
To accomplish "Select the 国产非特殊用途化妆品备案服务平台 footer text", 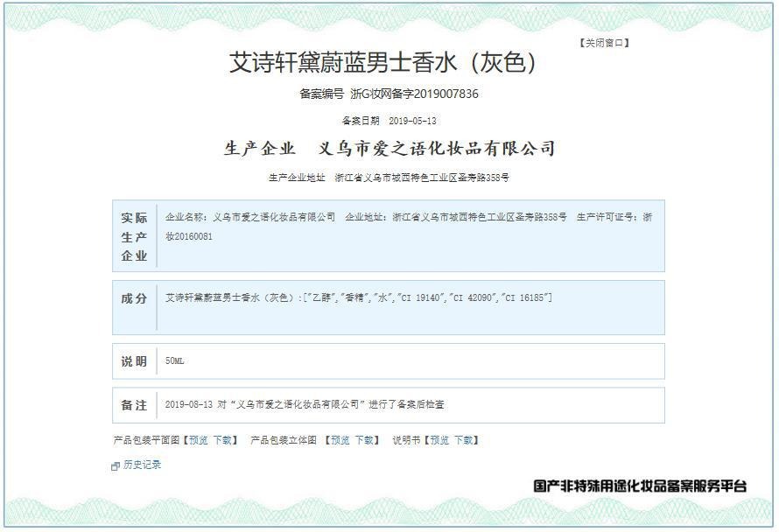I will [641, 486].
